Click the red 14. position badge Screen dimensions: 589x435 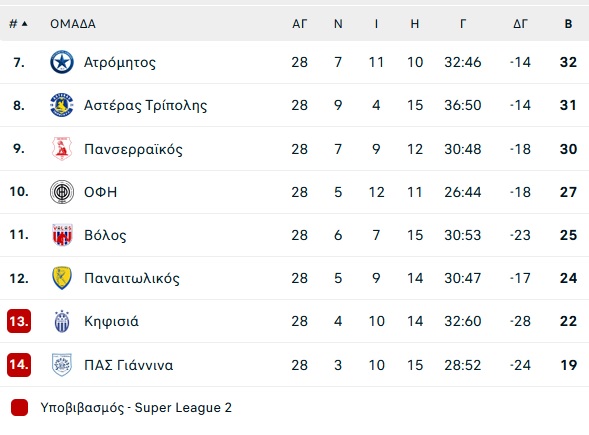[19, 364]
